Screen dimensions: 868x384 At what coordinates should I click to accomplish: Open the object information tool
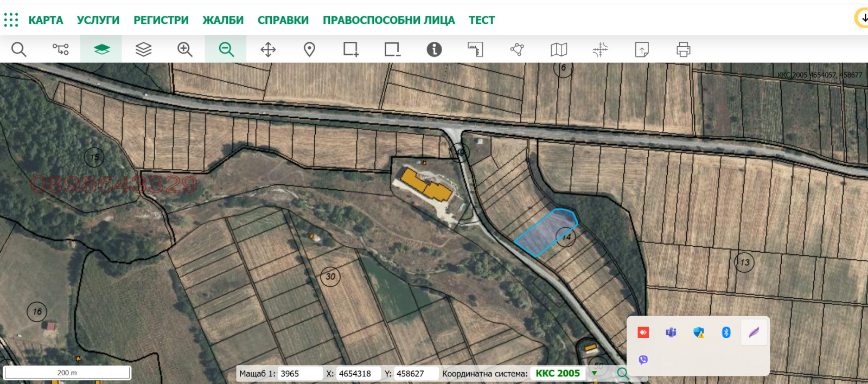tap(434, 49)
